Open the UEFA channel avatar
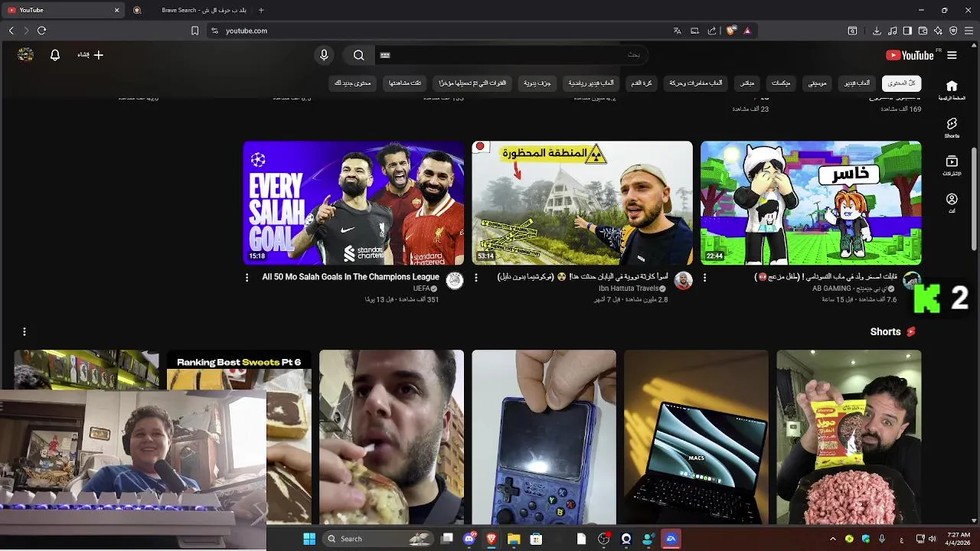 [455, 280]
